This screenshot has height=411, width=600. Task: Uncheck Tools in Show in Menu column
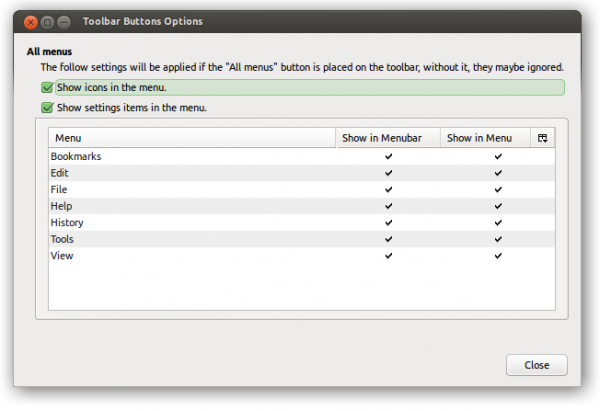[x=498, y=239]
